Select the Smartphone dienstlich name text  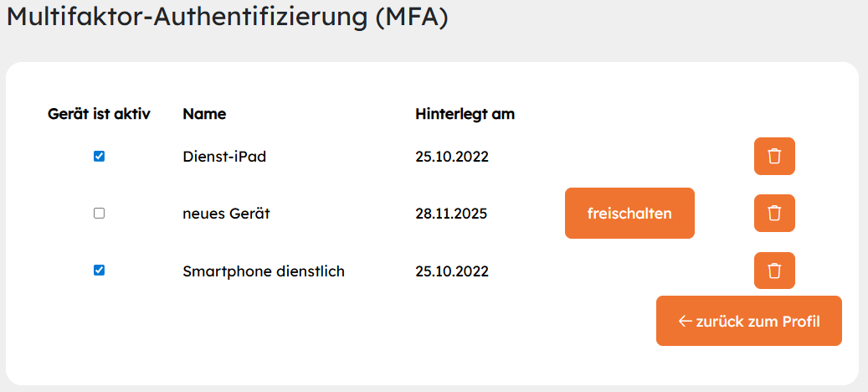(264, 271)
